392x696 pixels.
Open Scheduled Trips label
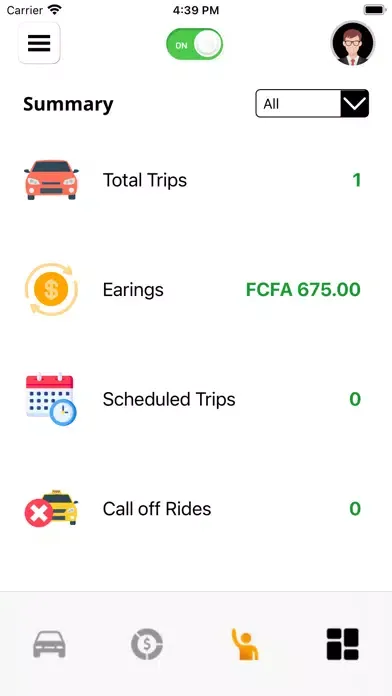tap(169, 399)
